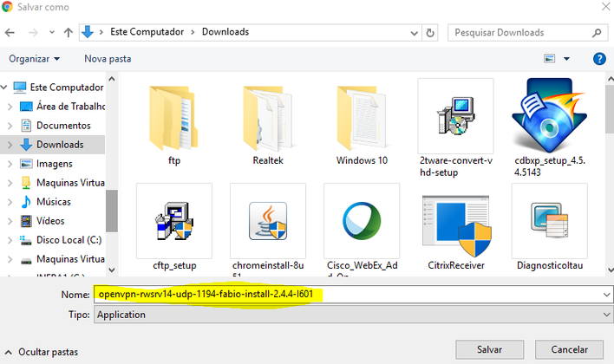
Task: Expand the Músicas tree node
Action: coord(10,202)
